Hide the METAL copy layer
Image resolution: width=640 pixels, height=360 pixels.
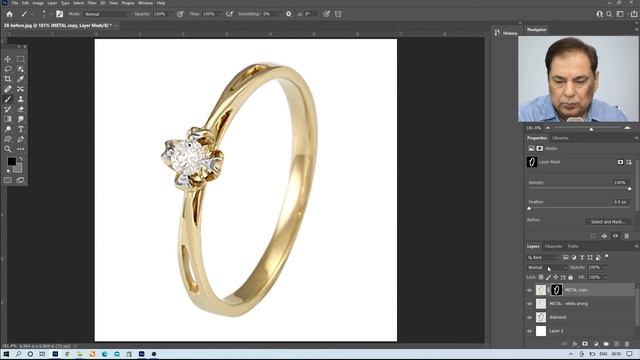coord(530,290)
